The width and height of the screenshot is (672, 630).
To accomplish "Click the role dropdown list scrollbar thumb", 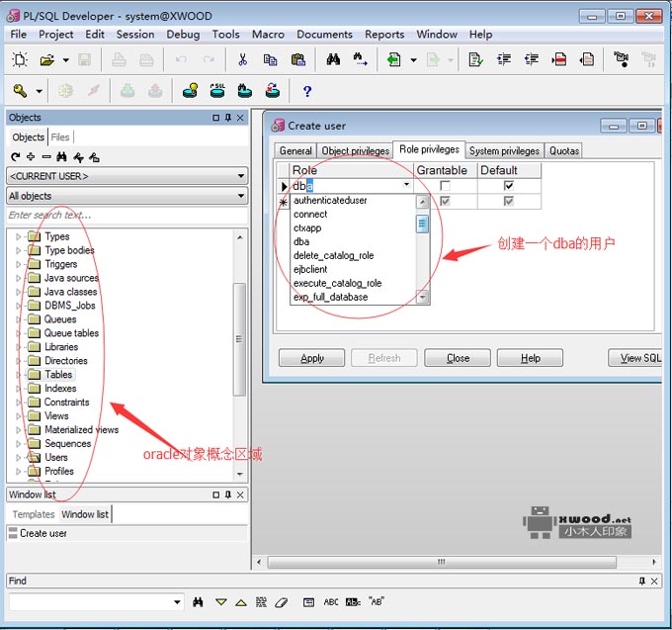I will (x=422, y=224).
